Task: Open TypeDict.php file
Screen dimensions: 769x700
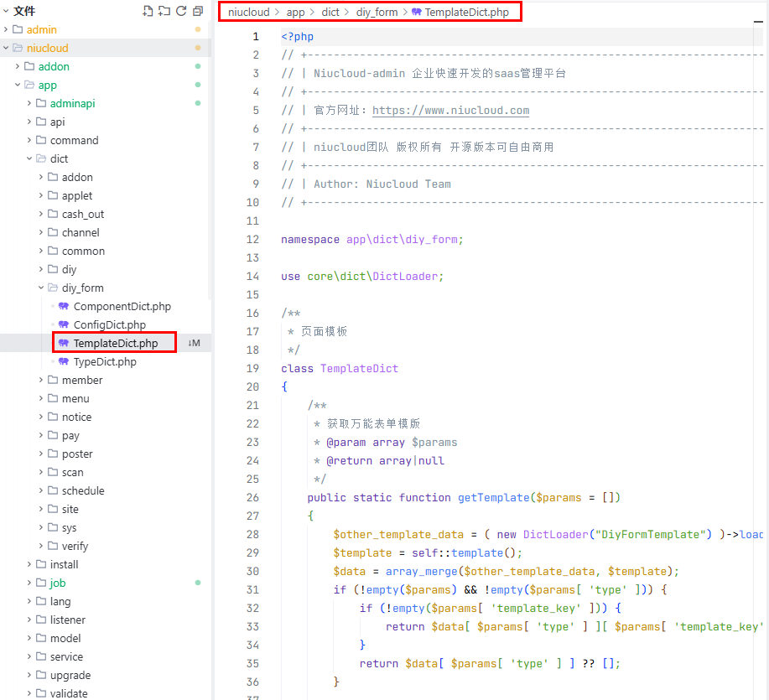Action: tap(104, 361)
